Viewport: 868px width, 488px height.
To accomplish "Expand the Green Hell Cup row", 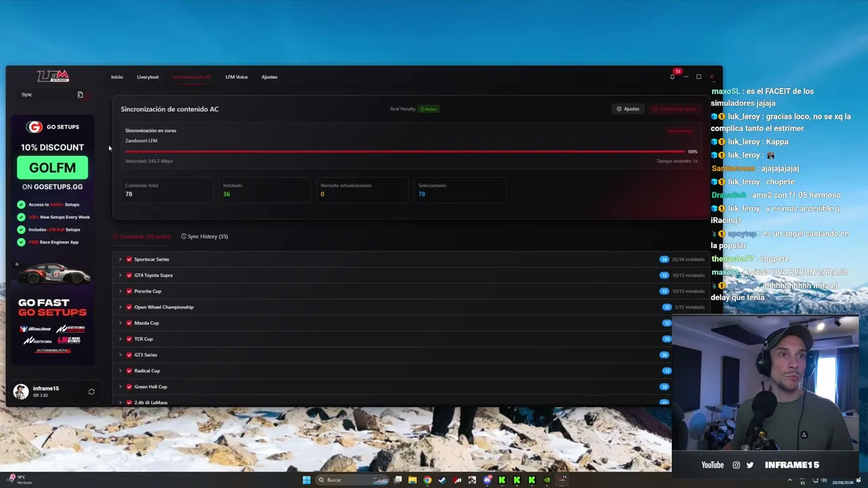I will (120, 387).
